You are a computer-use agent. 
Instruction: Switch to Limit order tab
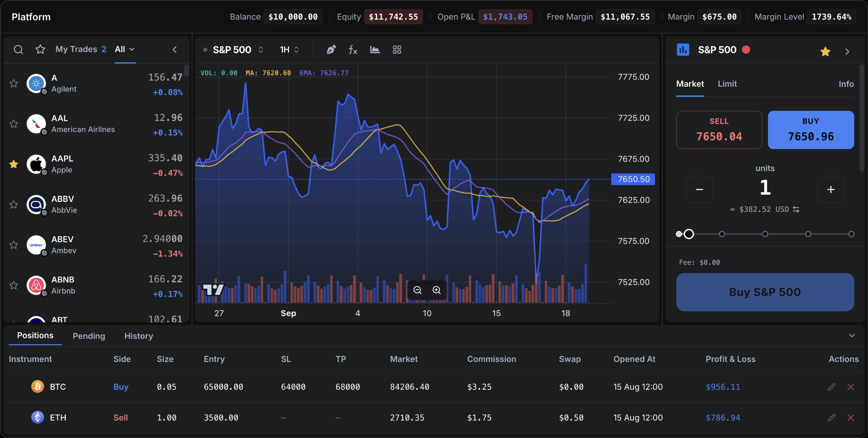pos(727,84)
